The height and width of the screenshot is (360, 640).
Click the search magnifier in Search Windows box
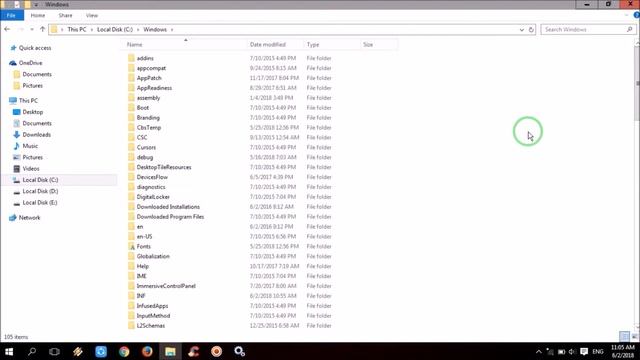pyautogui.click(x=629, y=29)
